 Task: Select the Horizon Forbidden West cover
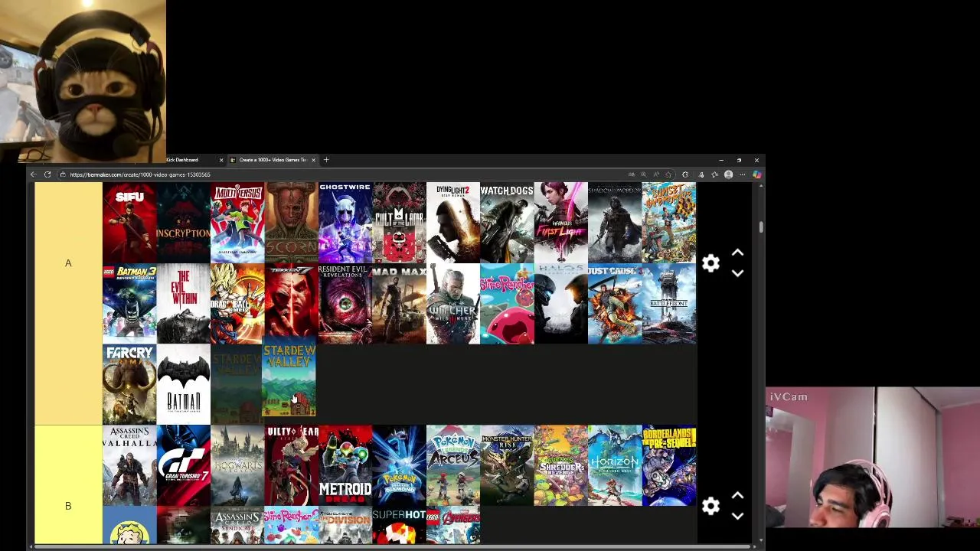tap(615, 466)
